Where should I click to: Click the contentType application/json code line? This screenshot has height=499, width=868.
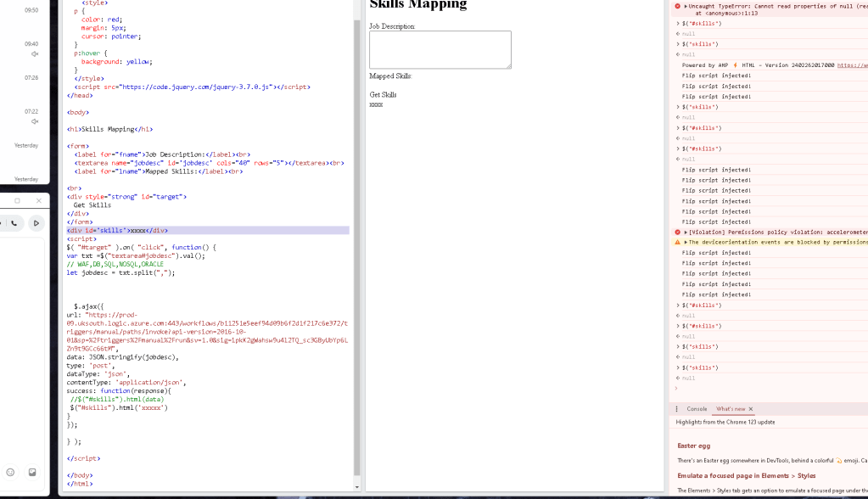(x=126, y=382)
